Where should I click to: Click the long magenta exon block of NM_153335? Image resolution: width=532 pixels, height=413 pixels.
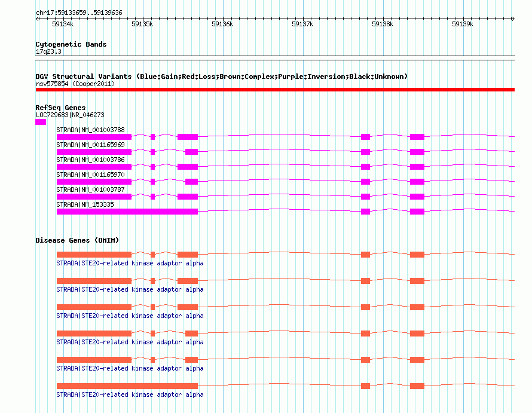coord(127,212)
